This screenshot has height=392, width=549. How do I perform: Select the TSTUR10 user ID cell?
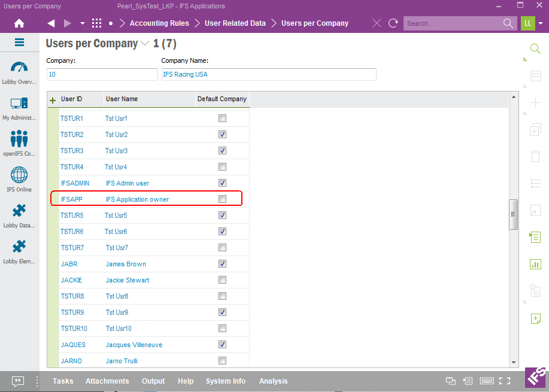pos(74,329)
